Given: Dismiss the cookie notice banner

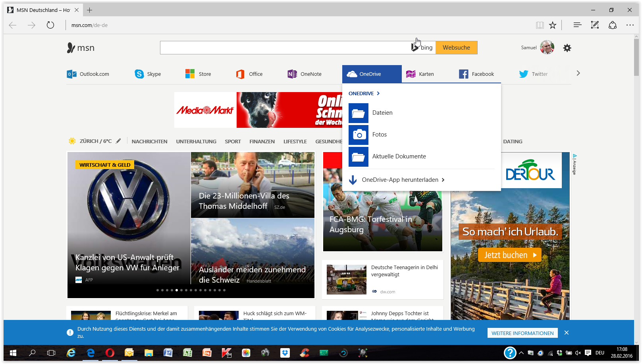Looking at the screenshot, I should coord(567,333).
